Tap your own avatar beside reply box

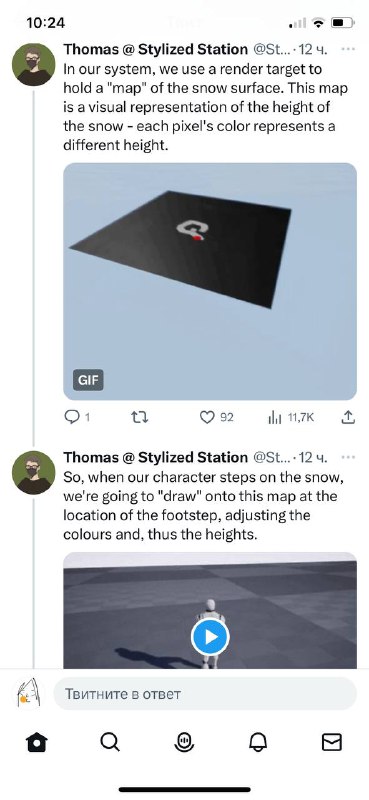coord(29,693)
